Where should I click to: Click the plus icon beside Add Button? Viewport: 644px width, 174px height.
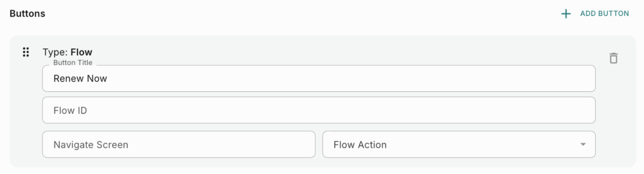click(565, 14)
